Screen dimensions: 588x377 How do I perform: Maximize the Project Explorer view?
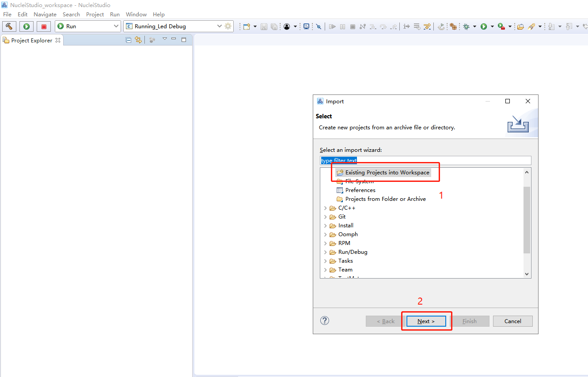pos(184,39)
